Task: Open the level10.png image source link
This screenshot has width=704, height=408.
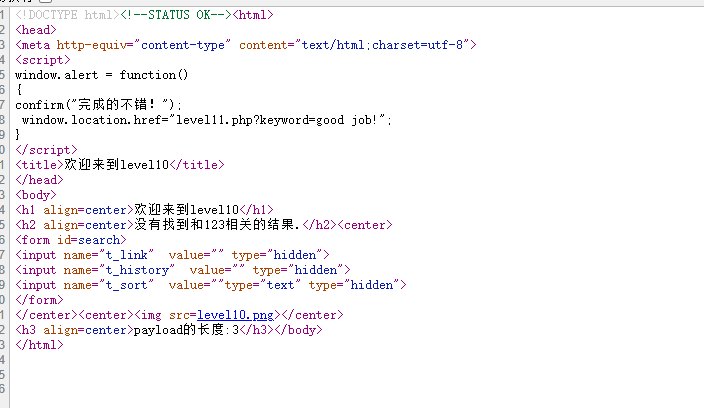Action: [235, 315]
